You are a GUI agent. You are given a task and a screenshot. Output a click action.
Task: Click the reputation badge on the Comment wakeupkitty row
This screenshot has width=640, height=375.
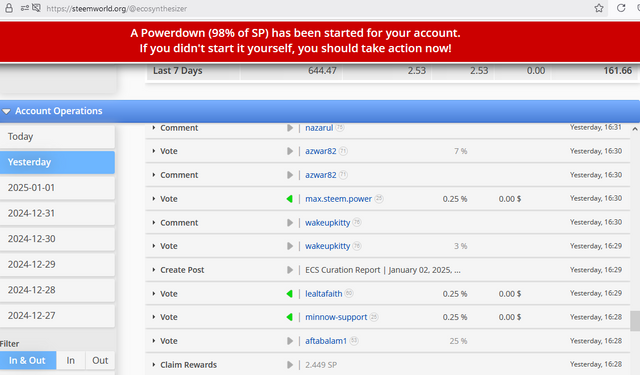pos(357,222)
